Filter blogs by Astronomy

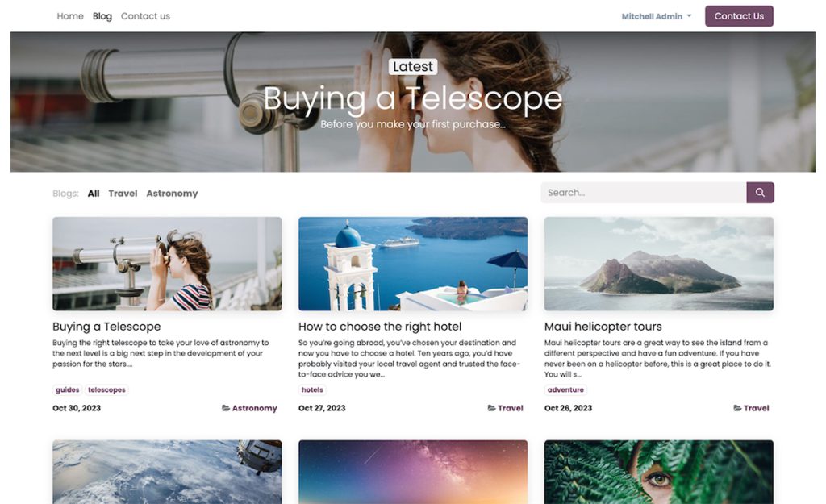[173, 194]
